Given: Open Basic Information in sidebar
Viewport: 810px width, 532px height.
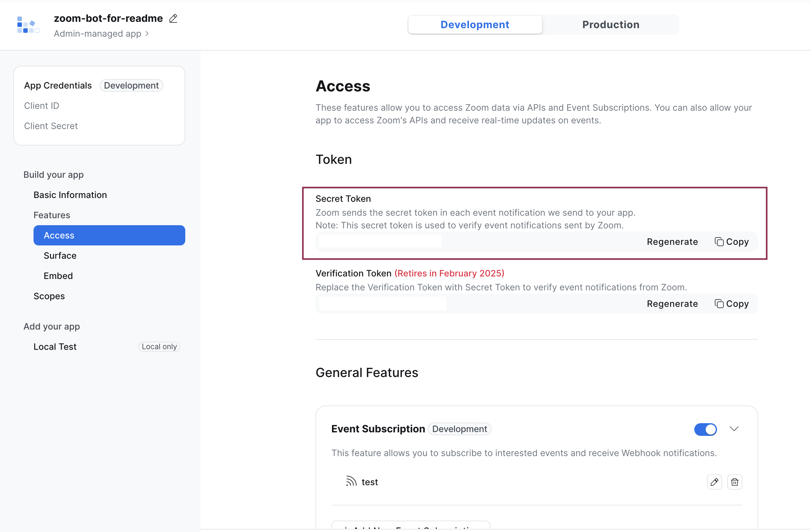Looking at the screenshot, I should 70,195.
